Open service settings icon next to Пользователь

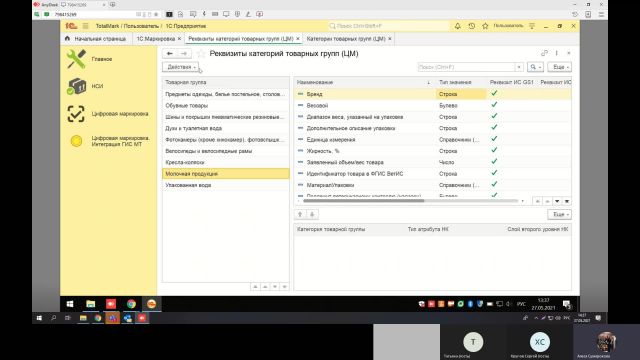point(532,26)
